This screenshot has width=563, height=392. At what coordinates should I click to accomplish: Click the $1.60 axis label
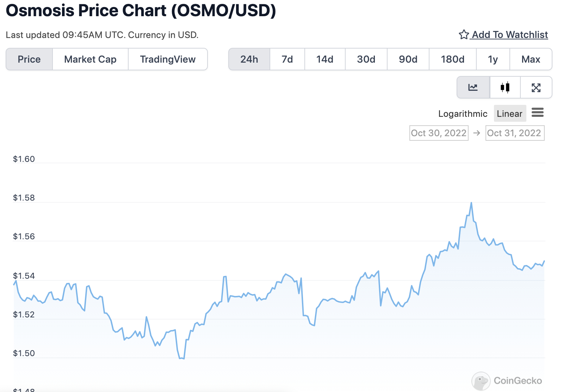pyautogui.click(x=24, y=159)
